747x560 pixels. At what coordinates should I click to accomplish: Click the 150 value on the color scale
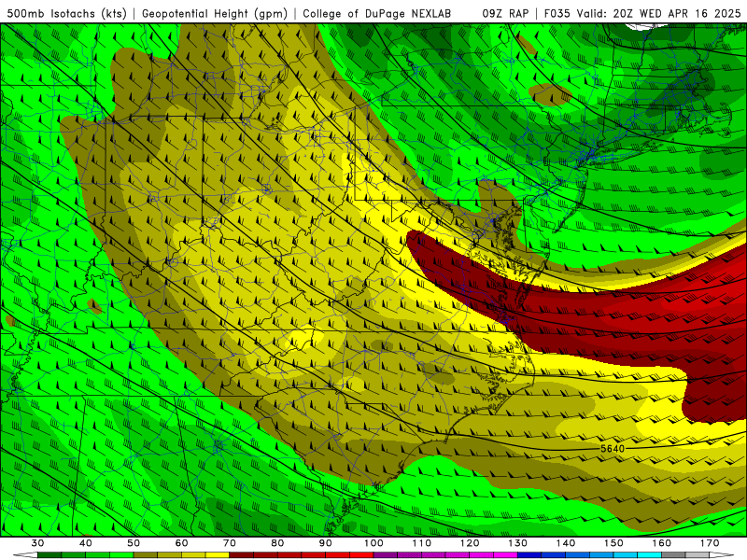[613, 543]
